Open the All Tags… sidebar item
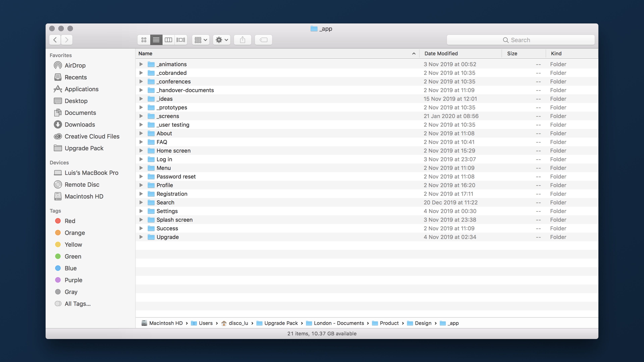Viewport: 644px width, 362px height. tap(77, 304)
